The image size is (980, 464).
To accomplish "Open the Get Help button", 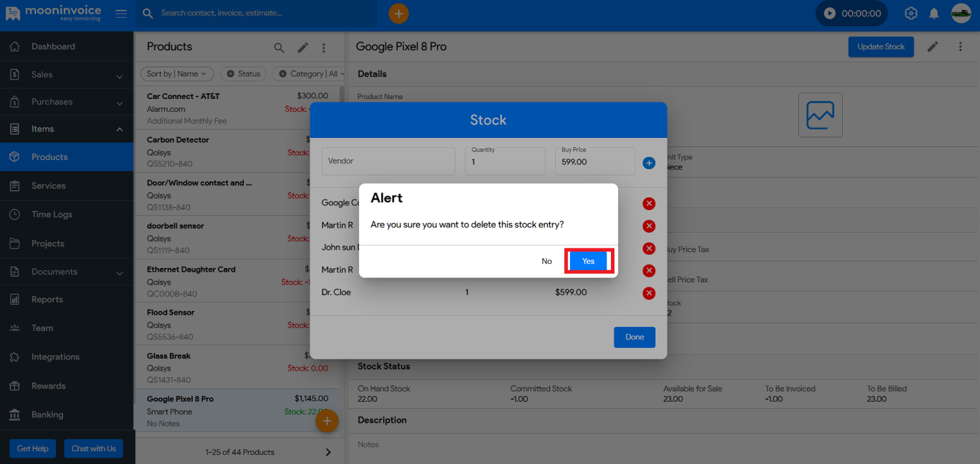I will click(x=33, y=448).
